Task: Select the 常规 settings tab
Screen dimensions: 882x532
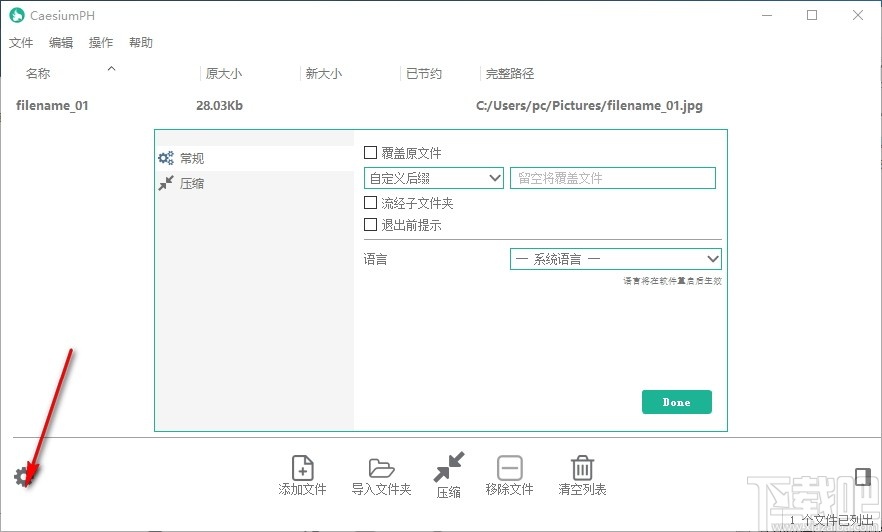Action: coord(254,158)
